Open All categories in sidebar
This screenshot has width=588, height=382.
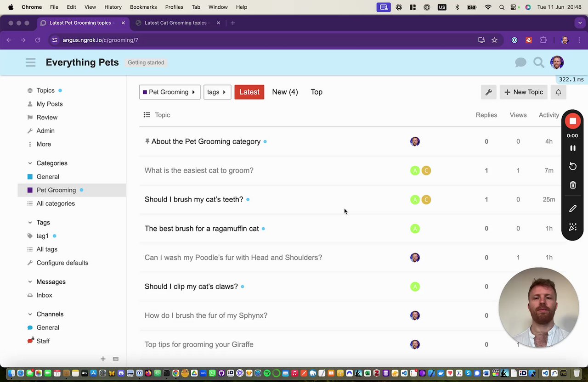[56, 203]
